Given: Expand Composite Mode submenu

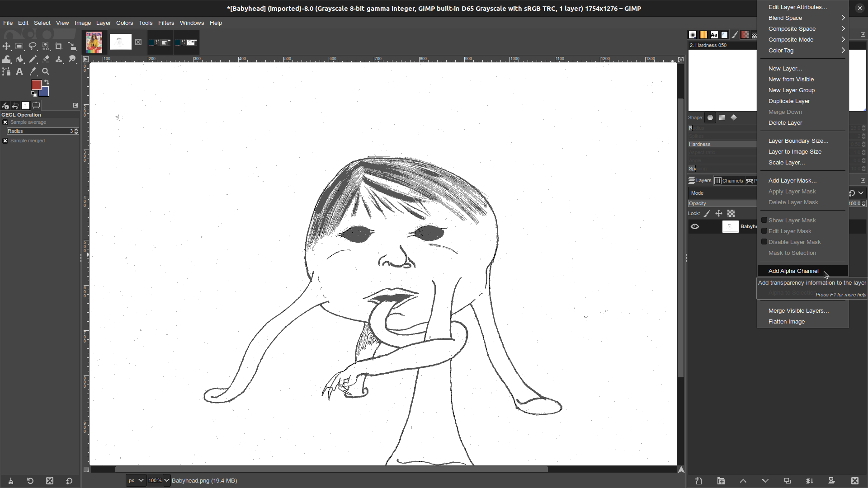Looking at the screenshot, I should click(804, 39).
